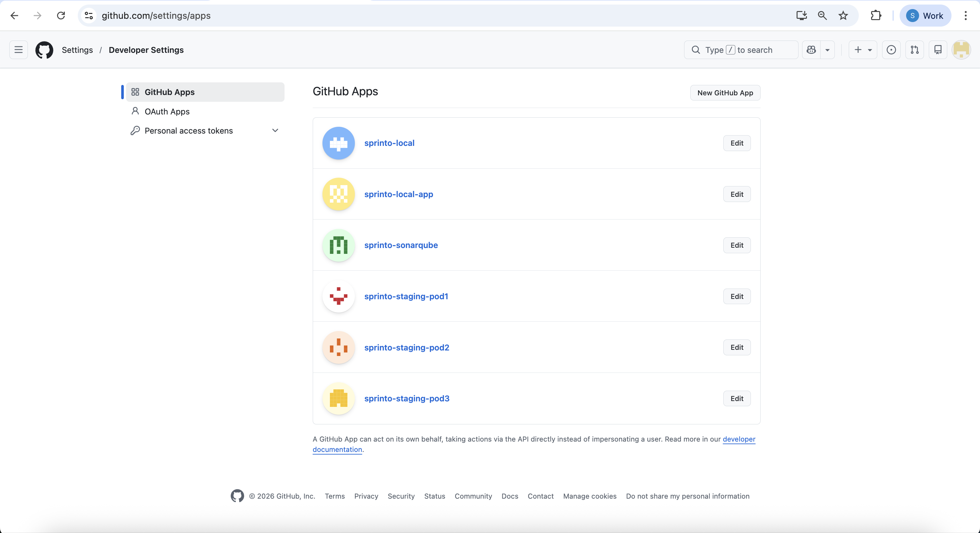Open the Create new plus dropdown

coord(862,50)
